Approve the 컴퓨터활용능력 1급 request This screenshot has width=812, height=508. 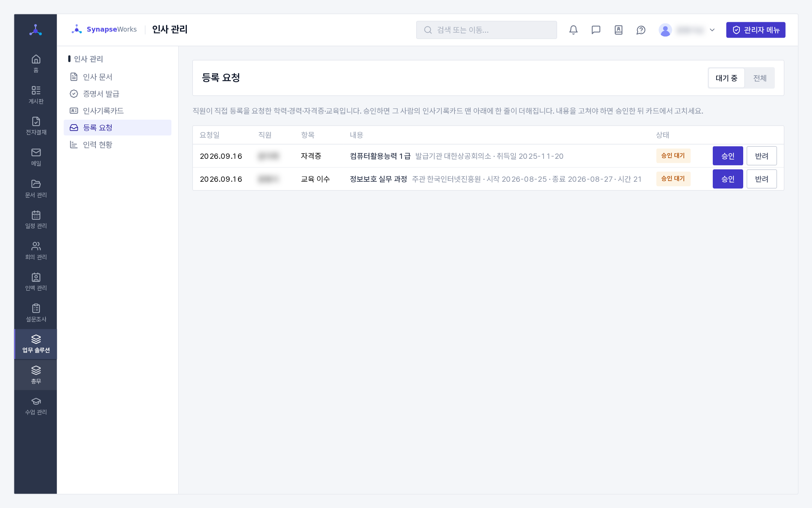coord(728,156)
